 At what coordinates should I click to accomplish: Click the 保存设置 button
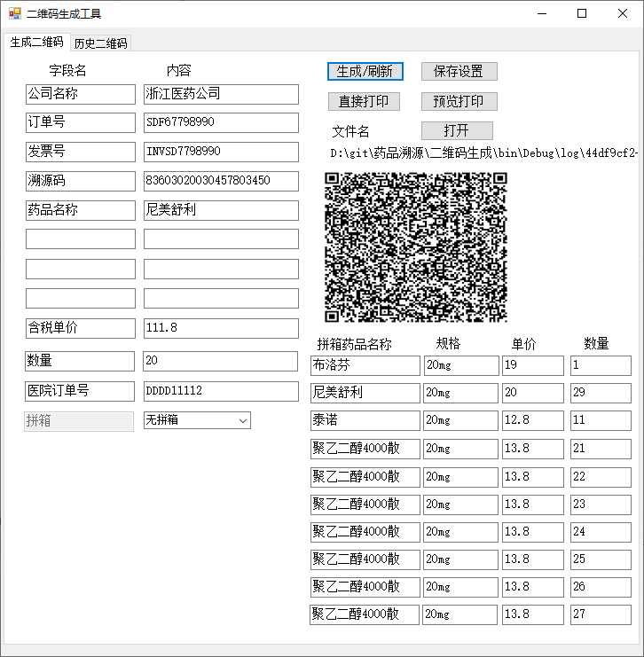click(459, 72)
